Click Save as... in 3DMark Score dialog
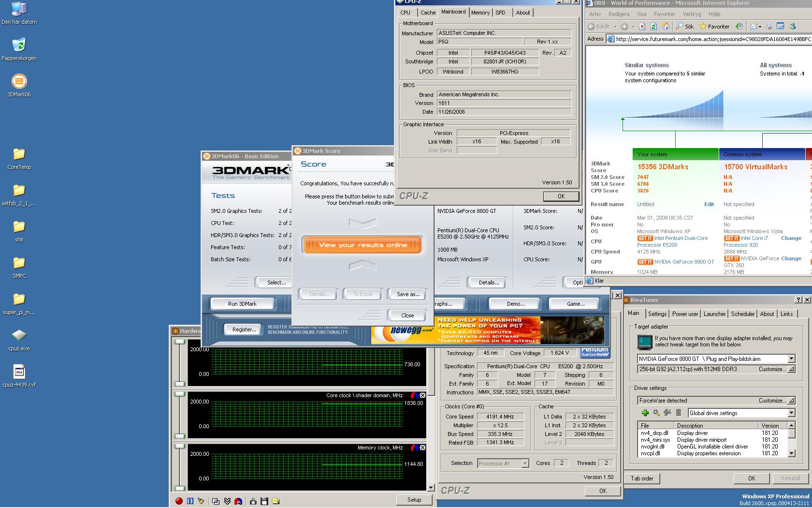Image resolution: width=812 pixels, height=508 pixels. 407,294
